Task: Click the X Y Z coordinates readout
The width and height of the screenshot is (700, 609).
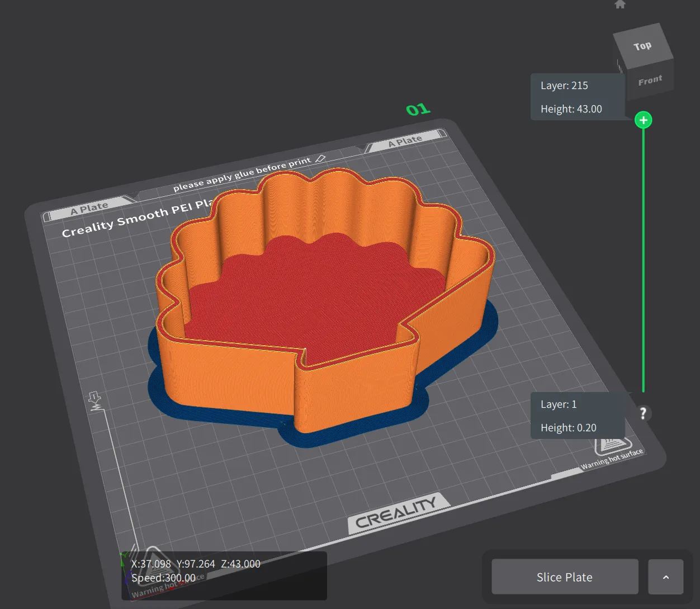Action: (196, 564)
